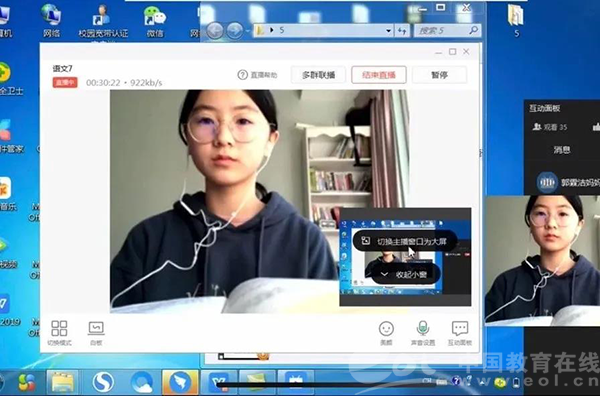Collapse small window via 收起小窗
This screenshot has height=396, width=600.
pos(406,274)
